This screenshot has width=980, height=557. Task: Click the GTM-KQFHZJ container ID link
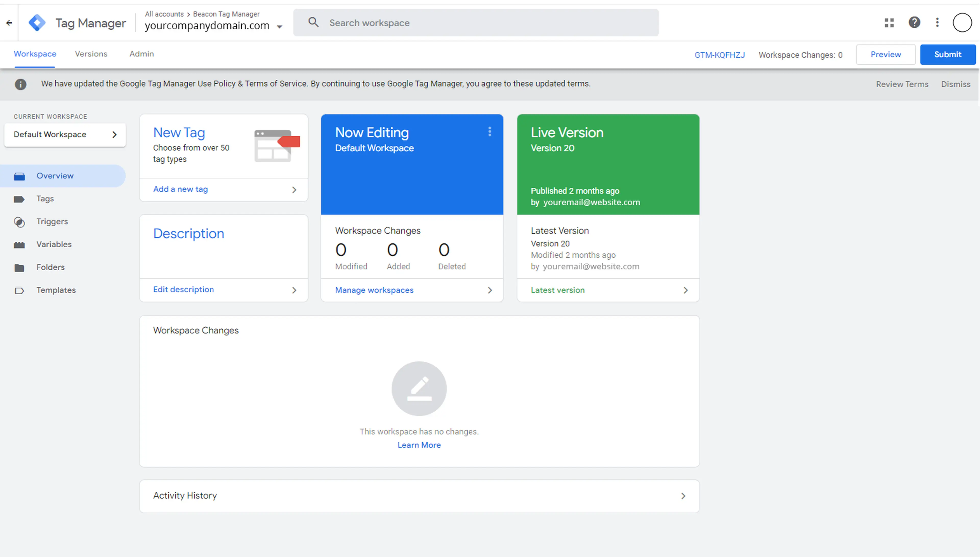[x=719, y=55]
